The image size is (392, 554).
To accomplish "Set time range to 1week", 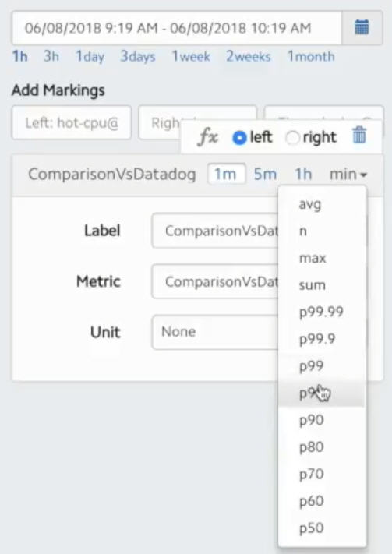I will point(191,56).
